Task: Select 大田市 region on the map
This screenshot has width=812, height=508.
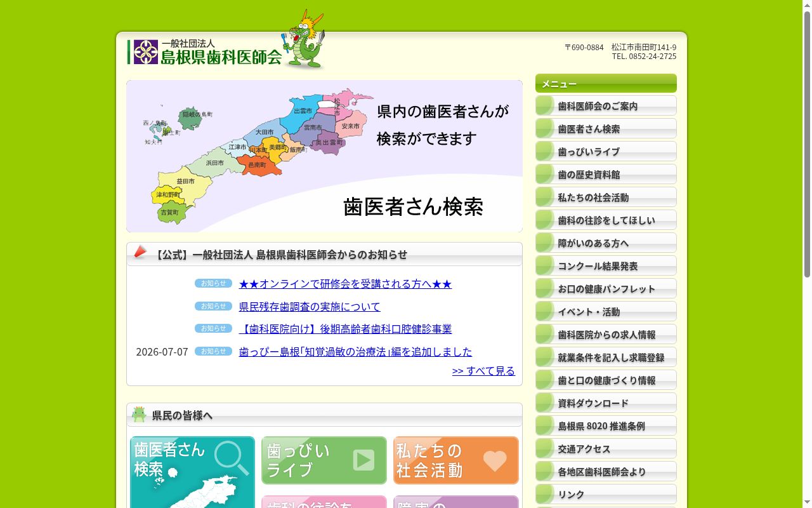Action: [265, 132]
